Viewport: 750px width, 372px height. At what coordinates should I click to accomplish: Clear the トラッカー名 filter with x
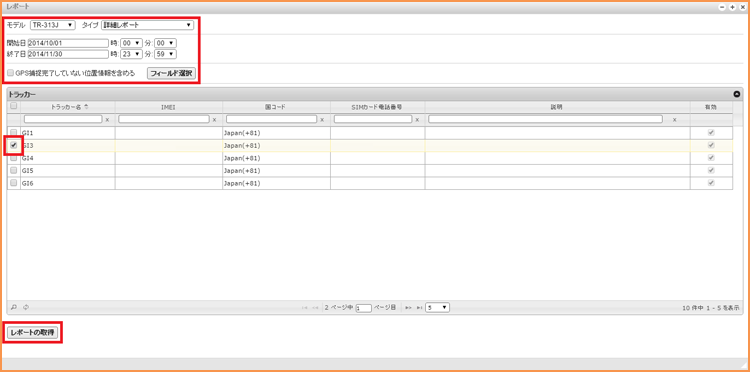point(107,120)
